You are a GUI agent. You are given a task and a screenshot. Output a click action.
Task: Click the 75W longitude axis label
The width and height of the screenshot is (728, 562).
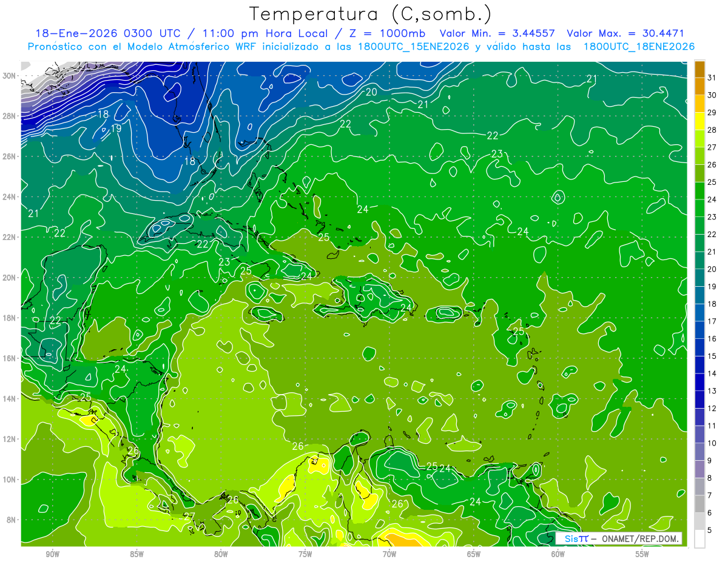[305, 554]
